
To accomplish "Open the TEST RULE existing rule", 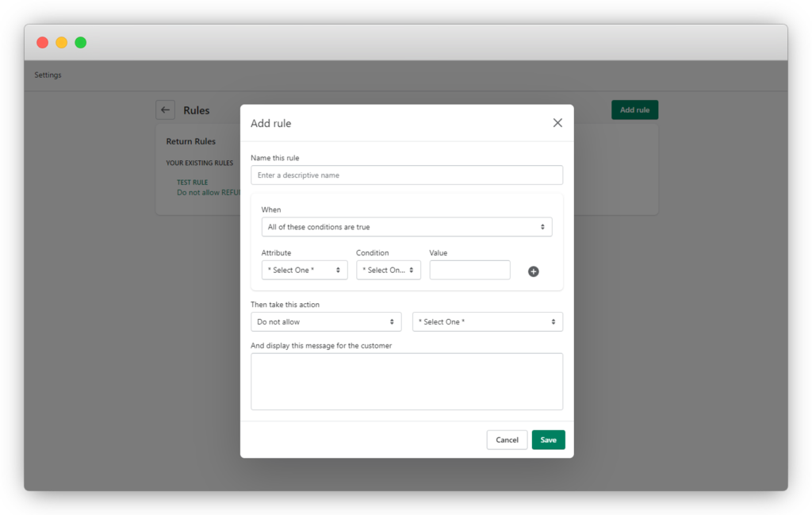I will tap(192, 182).
